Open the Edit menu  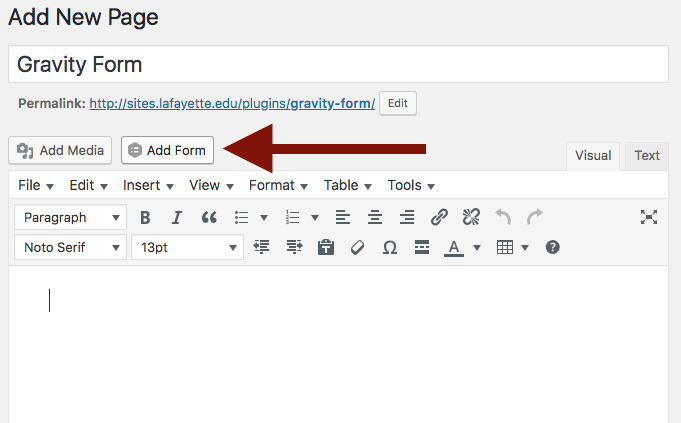[88, 185]
